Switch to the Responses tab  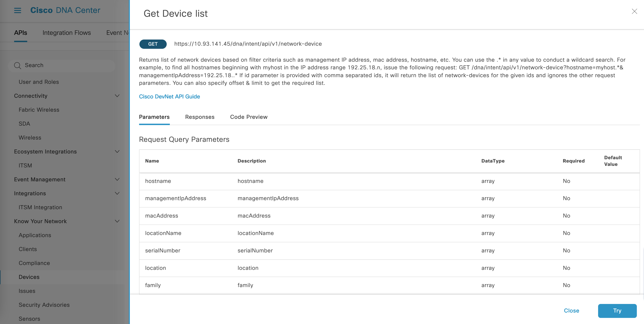coord(199,117)
